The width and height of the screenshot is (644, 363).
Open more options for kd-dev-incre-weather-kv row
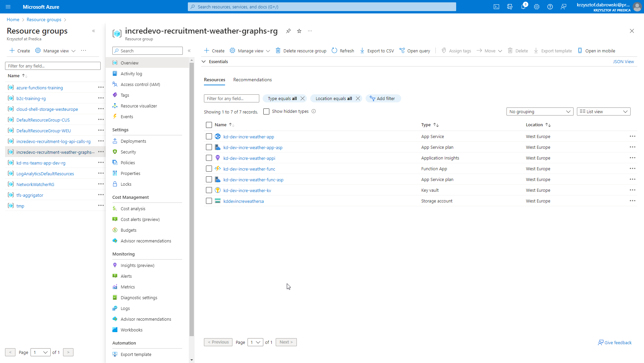(632, 190)
